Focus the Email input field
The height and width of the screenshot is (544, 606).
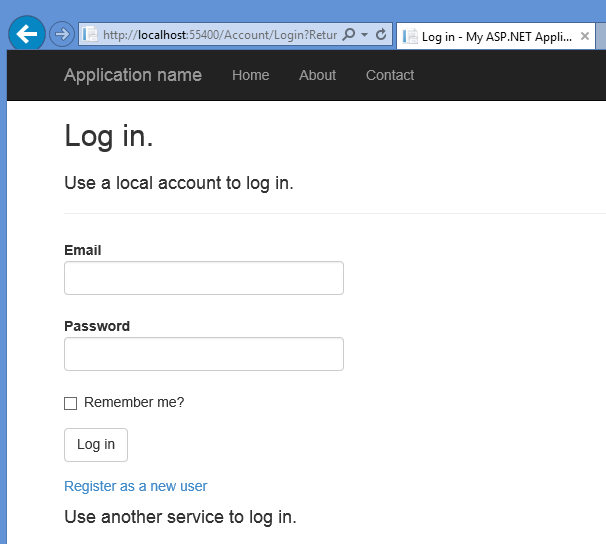[x=204, y=278]
